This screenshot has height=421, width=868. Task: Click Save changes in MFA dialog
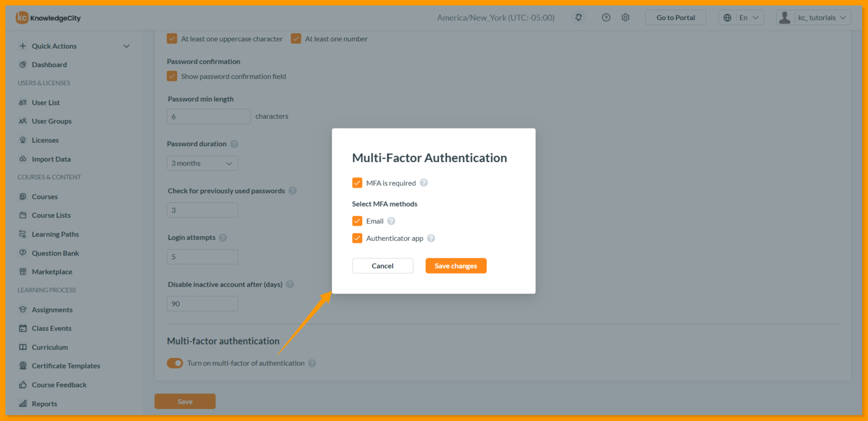[x=456, y=266]
